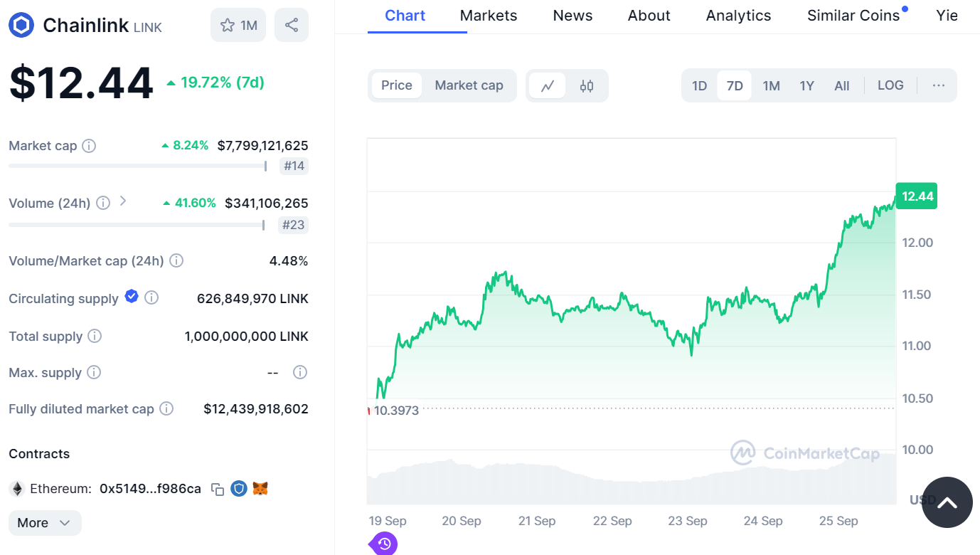This screenshot has width=980, height=555.
Task: Click the market cap rank slider bar
Action: [x=137, y=166]
